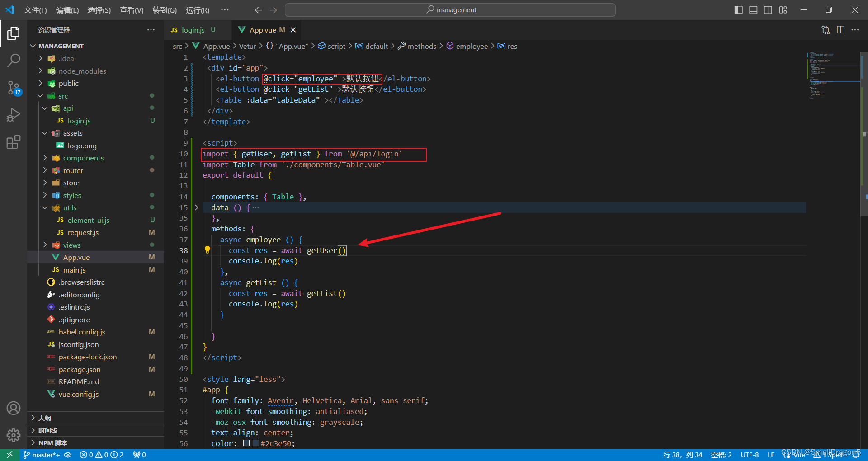
Task: Split the editor using the split icon
Action: (841, 30)
